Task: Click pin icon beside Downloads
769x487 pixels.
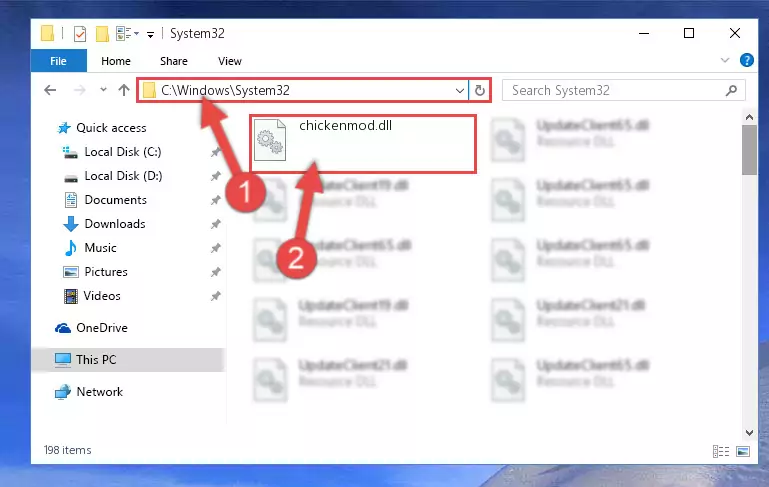Action: 215,224
